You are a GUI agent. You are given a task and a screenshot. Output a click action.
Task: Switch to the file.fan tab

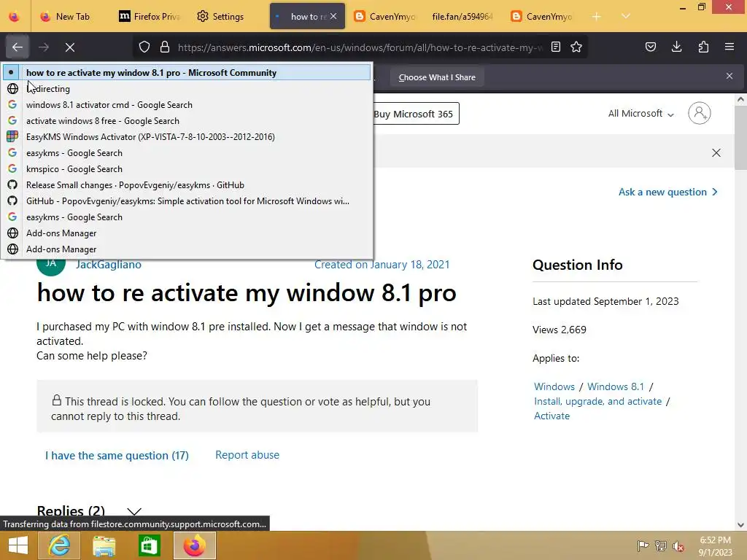pos(462,16)
